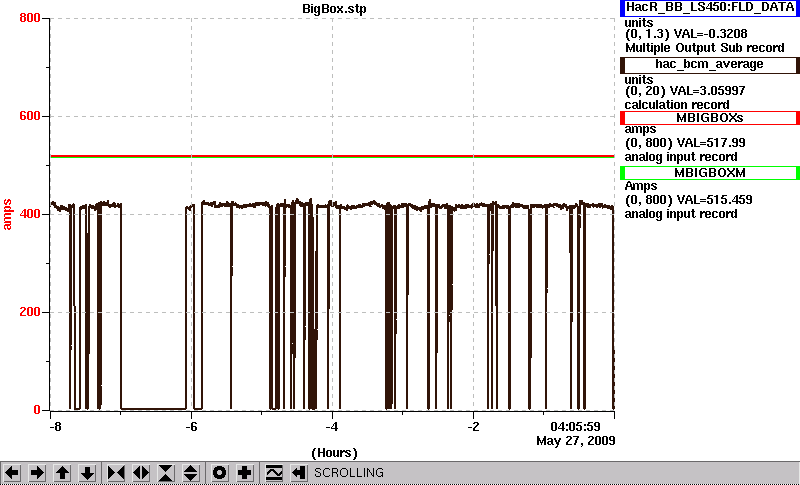
Task: Expand the time axis with the outward horizontal triangles
Action: coord(141,473)
